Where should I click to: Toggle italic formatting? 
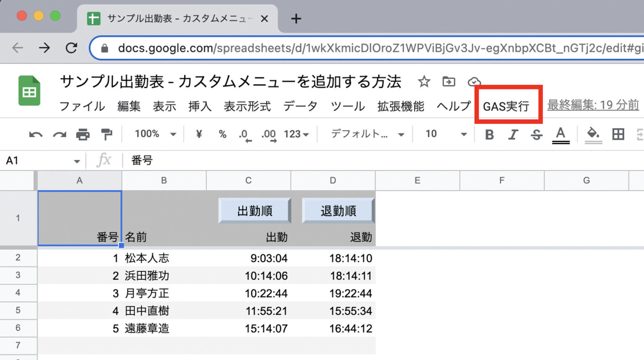coord(513,134)
